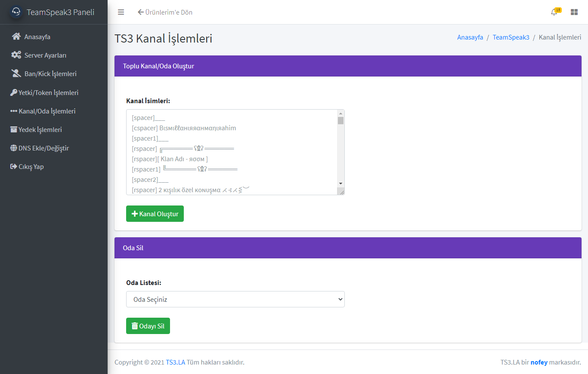Screen dimensions: 588x374
Task: Toggle the sidebar with the hamburger icon
Action: pos(121,12)
